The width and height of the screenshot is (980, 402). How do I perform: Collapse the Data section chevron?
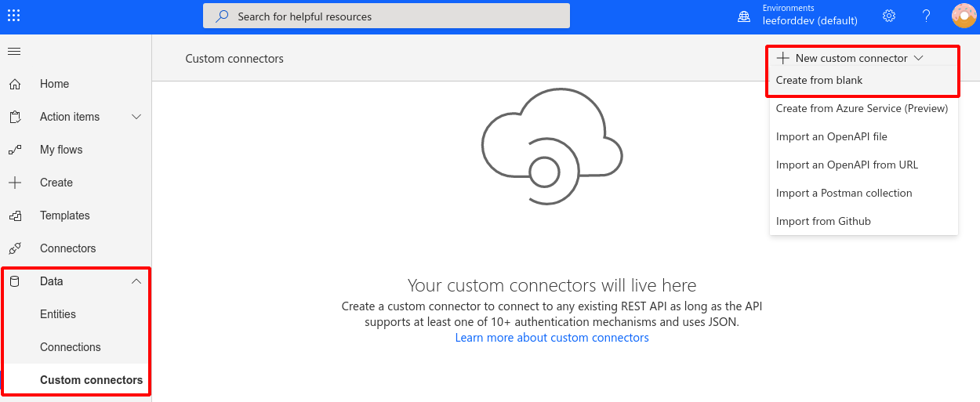[136, 281]
